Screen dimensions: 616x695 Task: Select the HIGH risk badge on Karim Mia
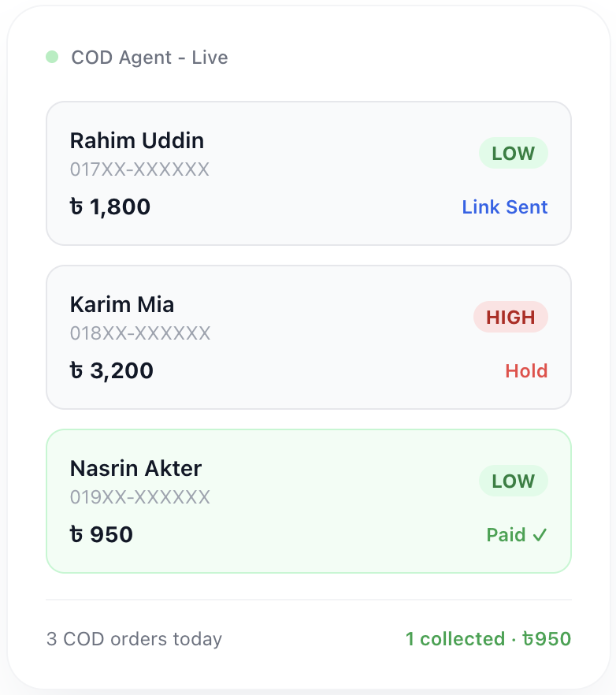[x=510, y=317]
